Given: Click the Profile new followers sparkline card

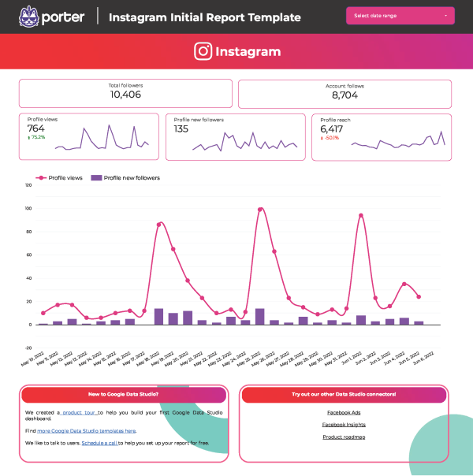Looking at the screenshot, I should tap(235, 137).
